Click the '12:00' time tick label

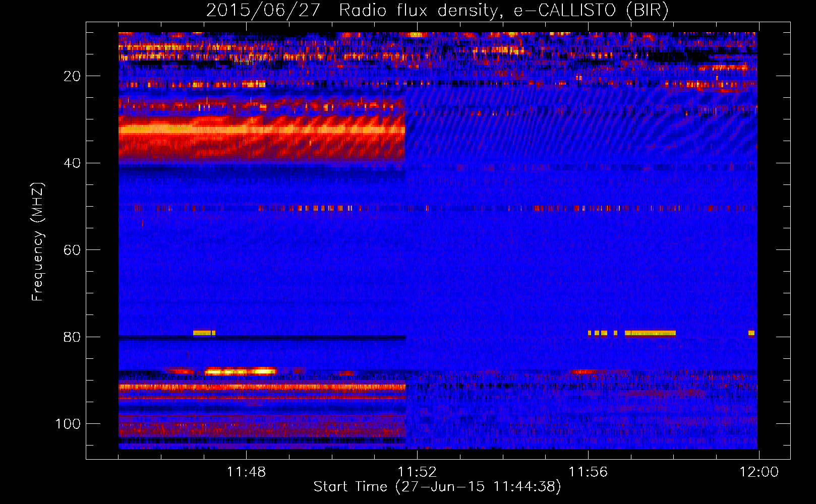coord(759,472)
